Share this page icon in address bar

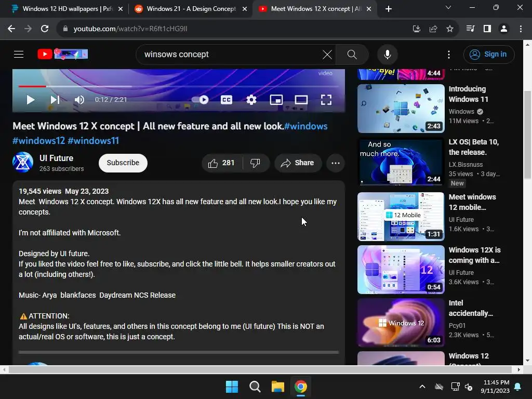point(433,29)
